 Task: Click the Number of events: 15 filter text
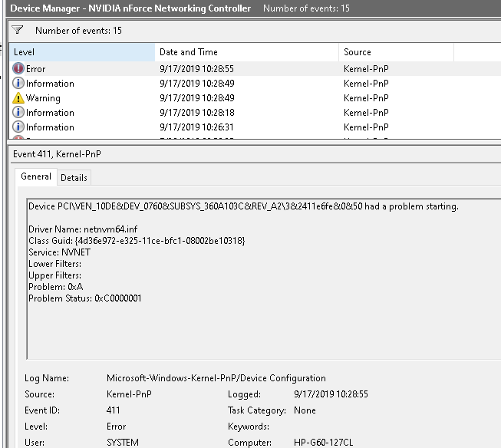tap(78, 31)
